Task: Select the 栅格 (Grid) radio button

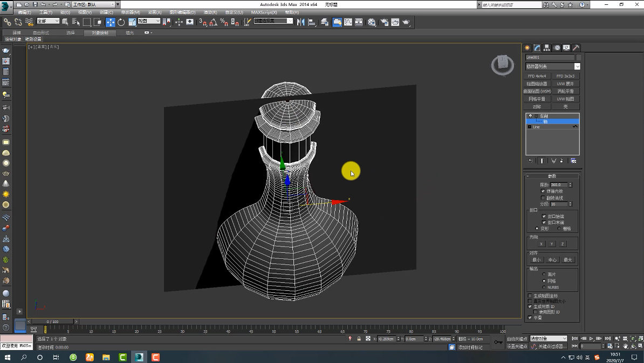Action: (559, 228)
